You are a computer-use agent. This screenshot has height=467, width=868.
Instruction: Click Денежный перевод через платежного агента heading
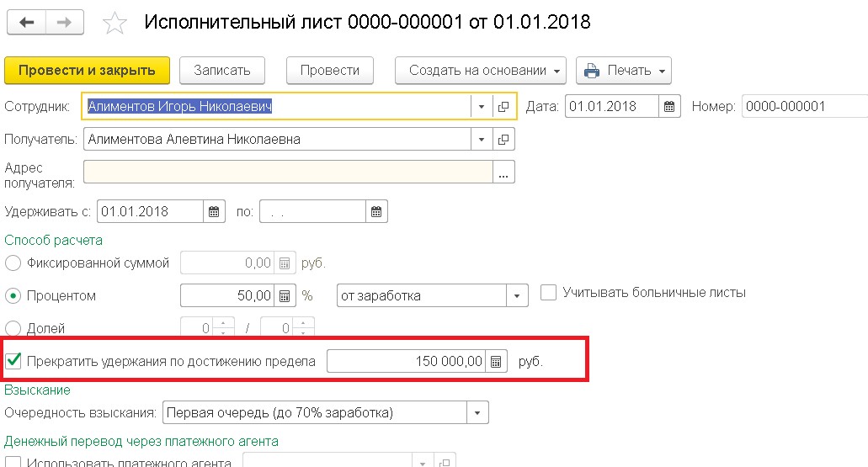click(x=141, y=442)
